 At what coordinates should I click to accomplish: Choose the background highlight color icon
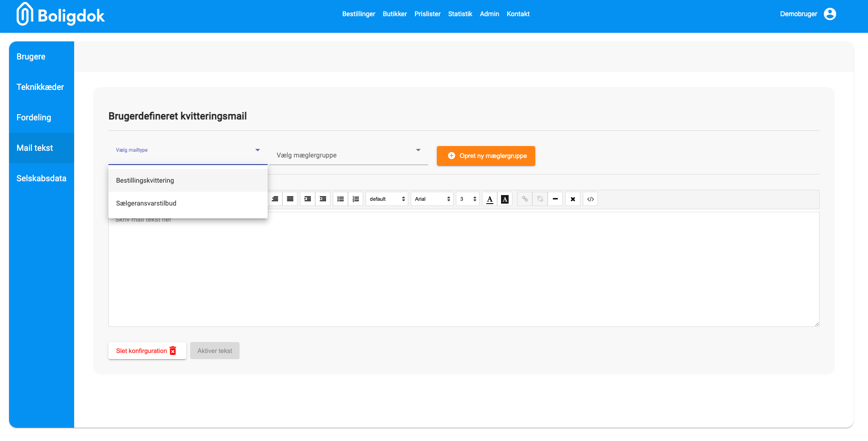pyautogui.click(x=505, y=199)
